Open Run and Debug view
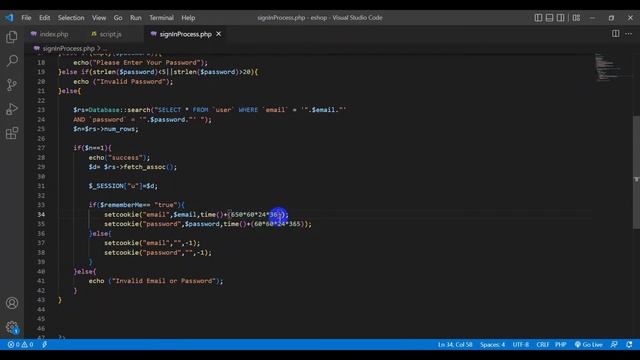This screenshot has height=360, width=640. [12, 109]
